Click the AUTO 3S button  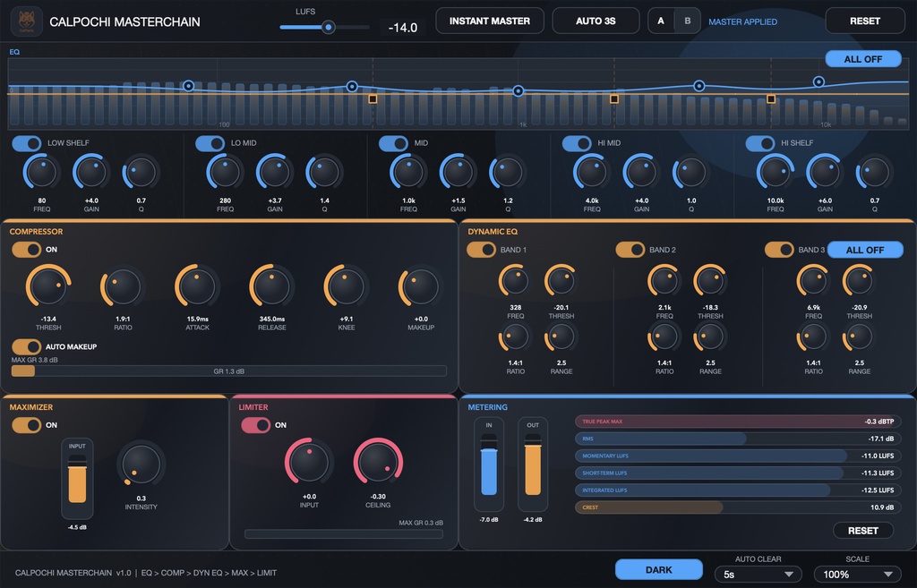point(596,21)
